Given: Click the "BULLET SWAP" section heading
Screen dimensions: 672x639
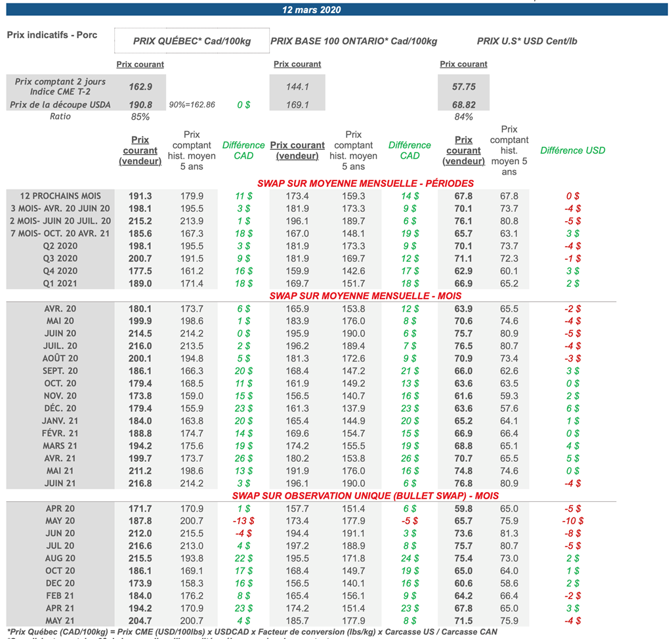Looking at the screenshot, I should coord(365,495).
